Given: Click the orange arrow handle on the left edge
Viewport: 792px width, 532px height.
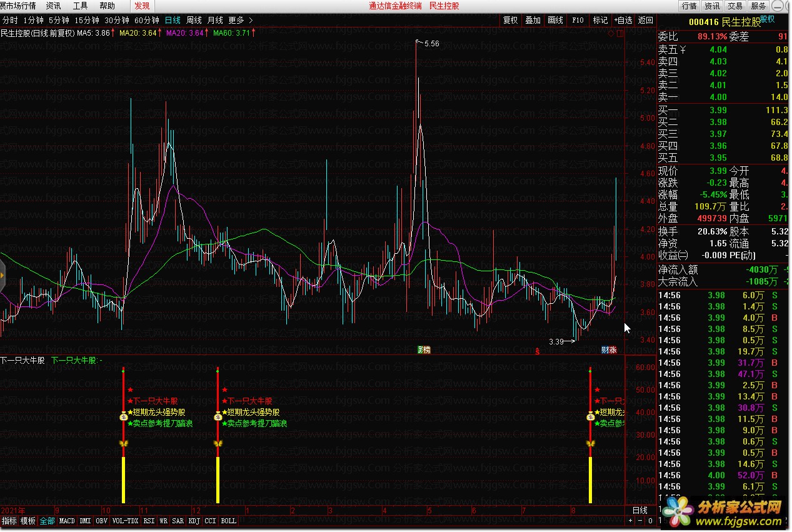Looking at the screenshot, I should point(3,275).
